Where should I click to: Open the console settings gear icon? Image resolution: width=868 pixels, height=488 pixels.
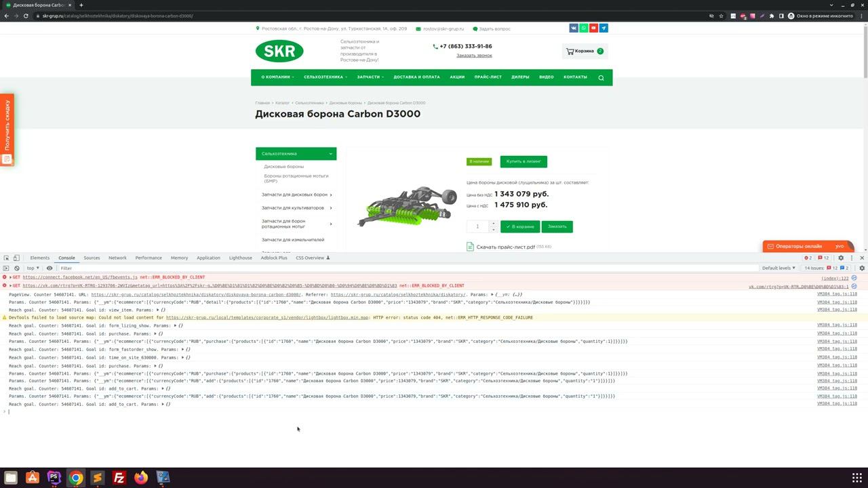862,268
